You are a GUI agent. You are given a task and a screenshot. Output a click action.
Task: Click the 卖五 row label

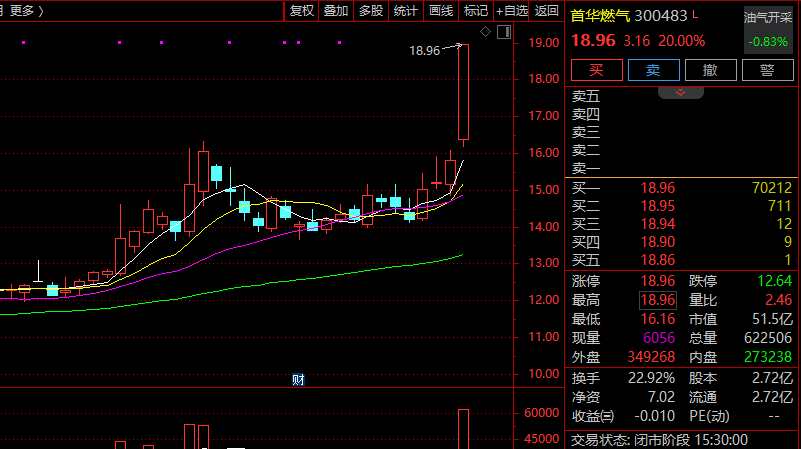click(585, 96)
